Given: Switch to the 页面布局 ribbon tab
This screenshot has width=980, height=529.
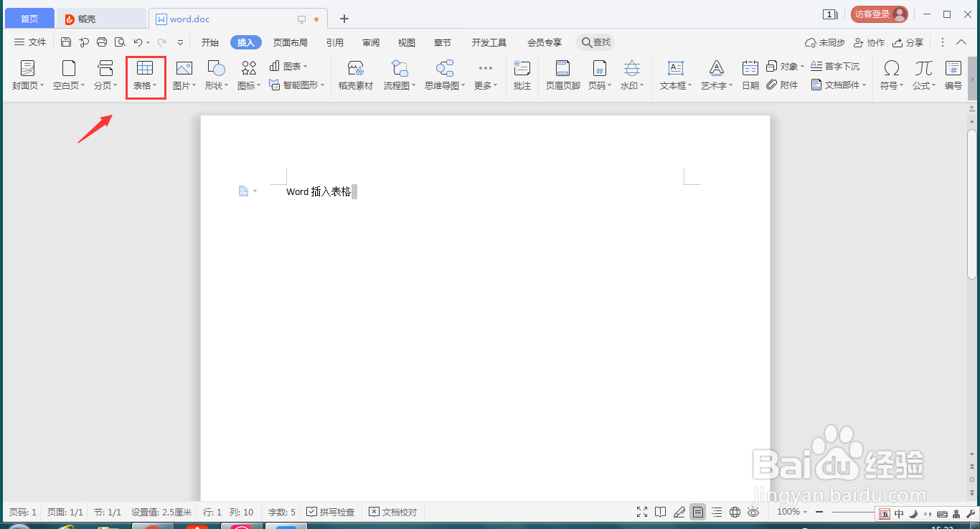Looking at the screenshot, I should tap(291, 42).
